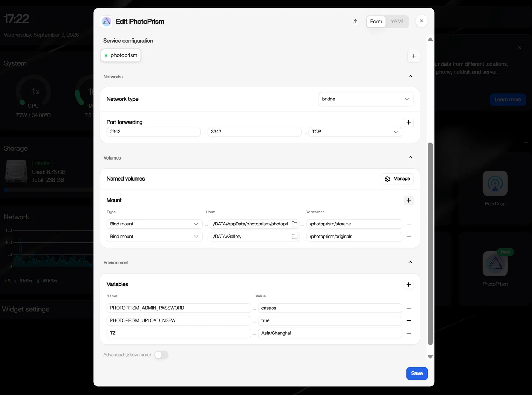This screenshot has height=395, width=532.
Task: Remove the PHOTOPRISM_UPLOAD_NSFW variable
Action: coord(408,321)
